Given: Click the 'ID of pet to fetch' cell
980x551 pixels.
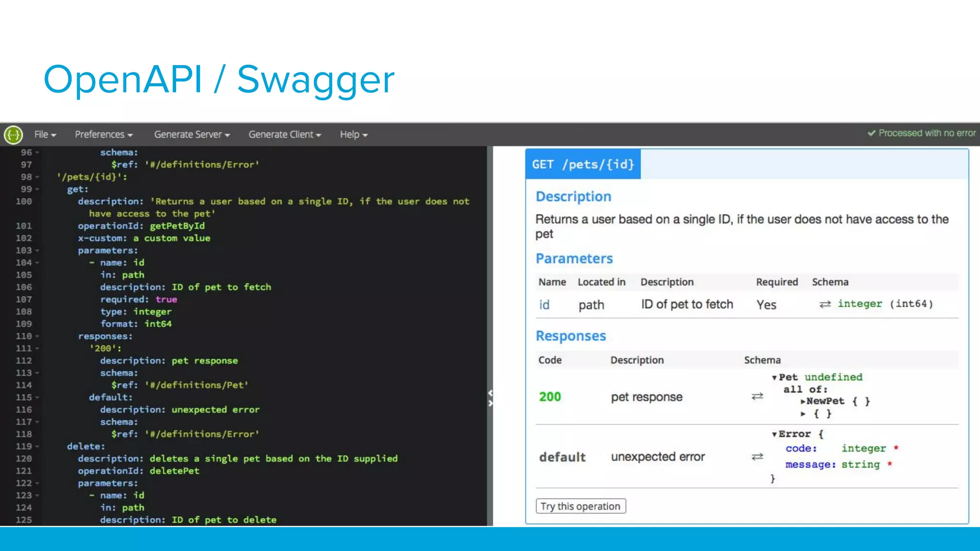Looking at the screenshot, I should click(687, 304).
